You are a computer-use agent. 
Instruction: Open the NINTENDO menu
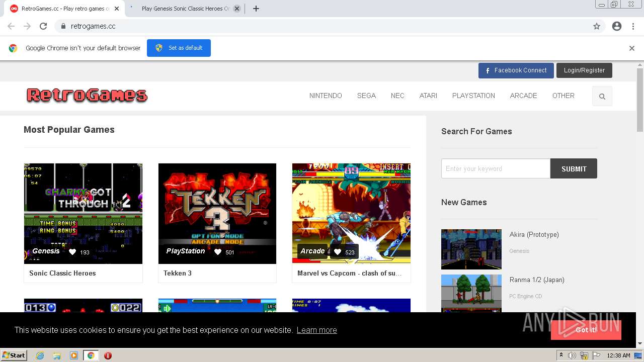pos(326,96)
